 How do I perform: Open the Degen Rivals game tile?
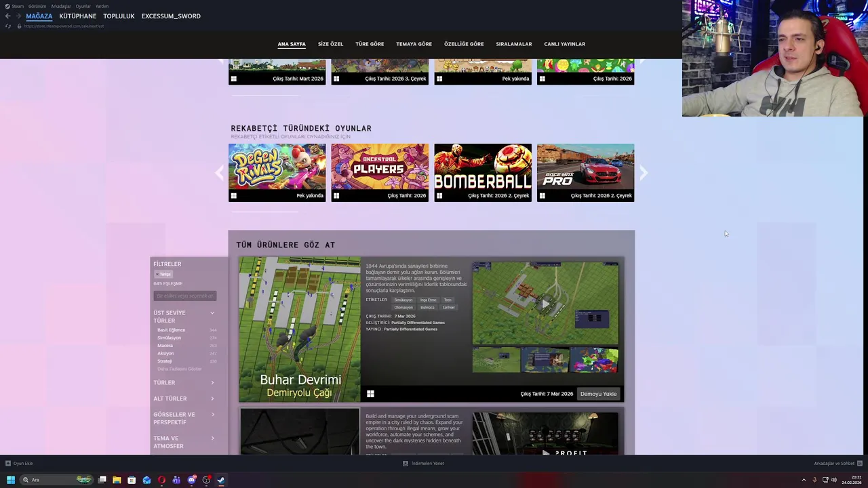tap(277, 173)
